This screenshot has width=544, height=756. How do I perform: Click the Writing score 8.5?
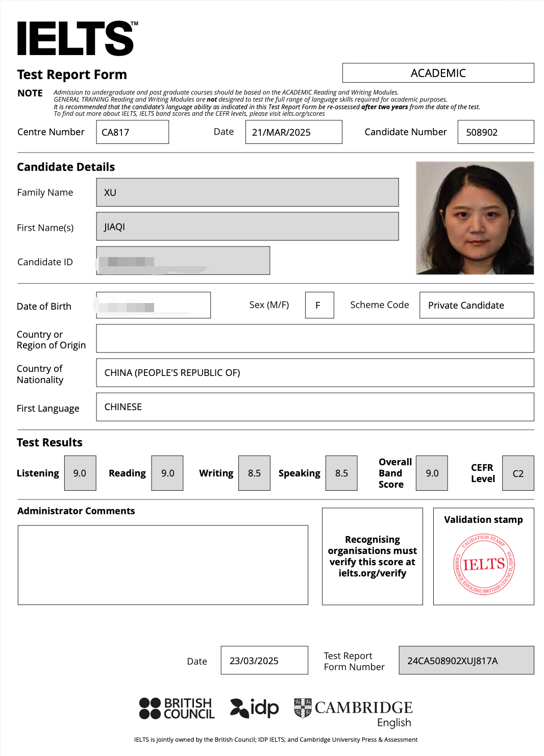coord(255,473)
